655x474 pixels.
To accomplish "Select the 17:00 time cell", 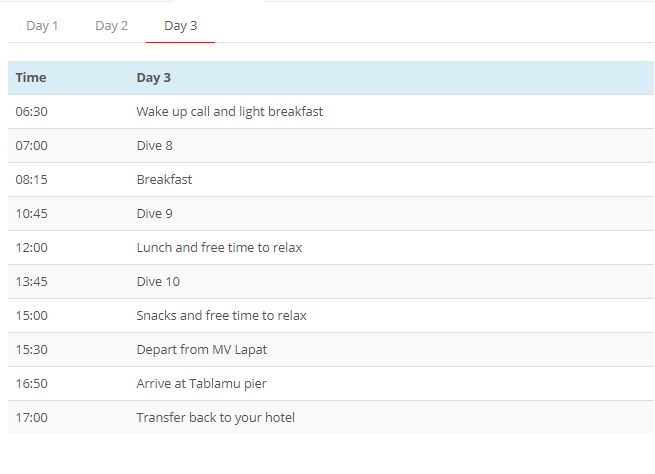I will click(x=31, y=418).
